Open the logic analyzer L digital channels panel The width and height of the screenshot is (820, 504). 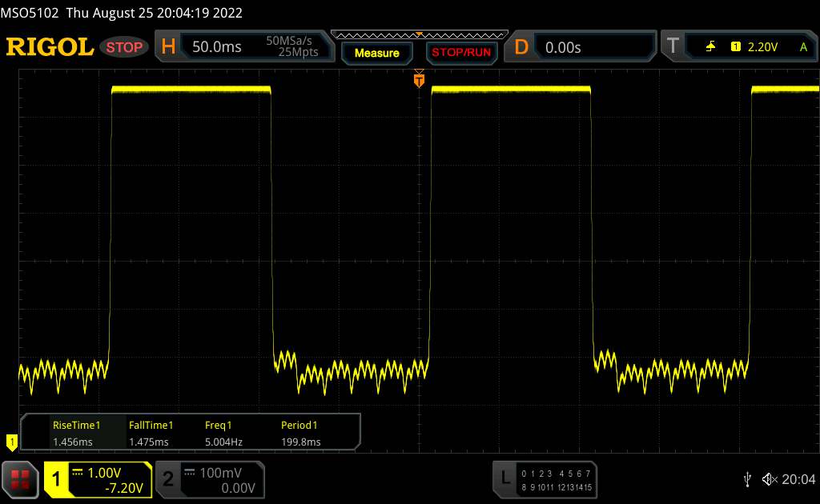coord(545,480)
